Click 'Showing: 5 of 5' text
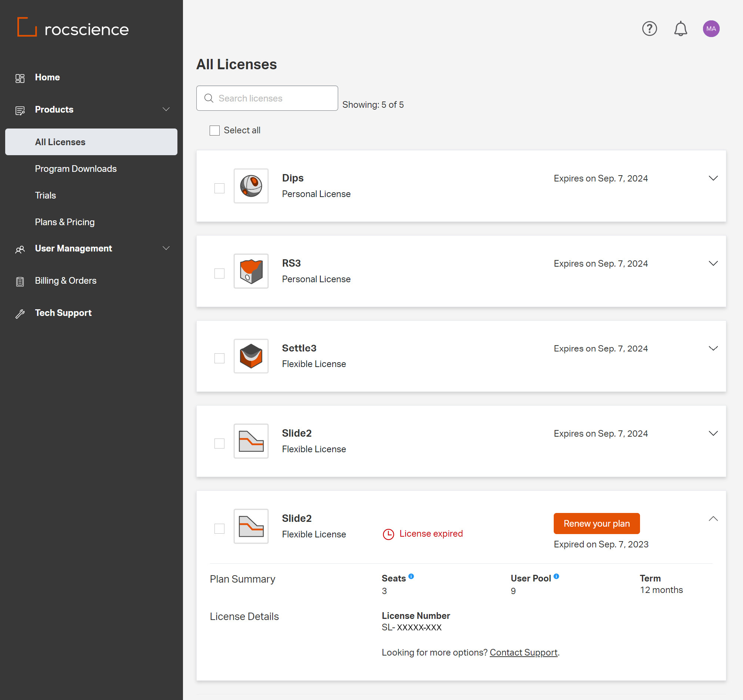 pos(373,105)
